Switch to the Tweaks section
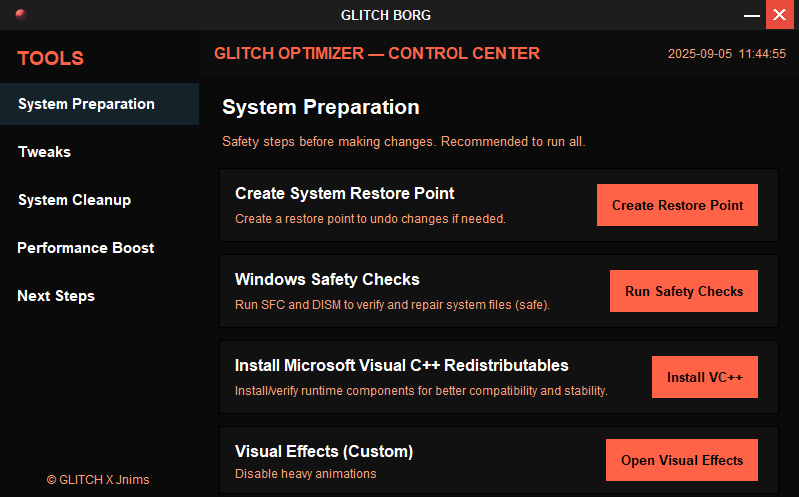 pyautogui.click(x=99, y=152)
